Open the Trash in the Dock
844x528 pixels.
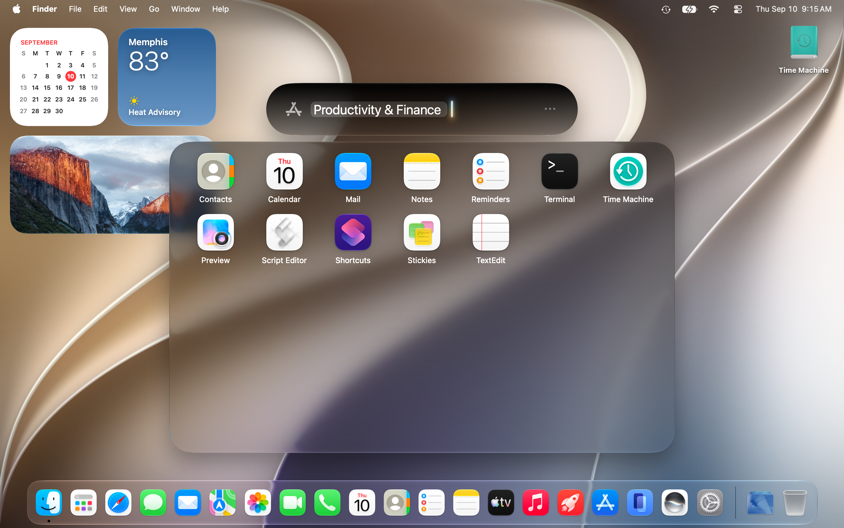[x=794, y=503]
